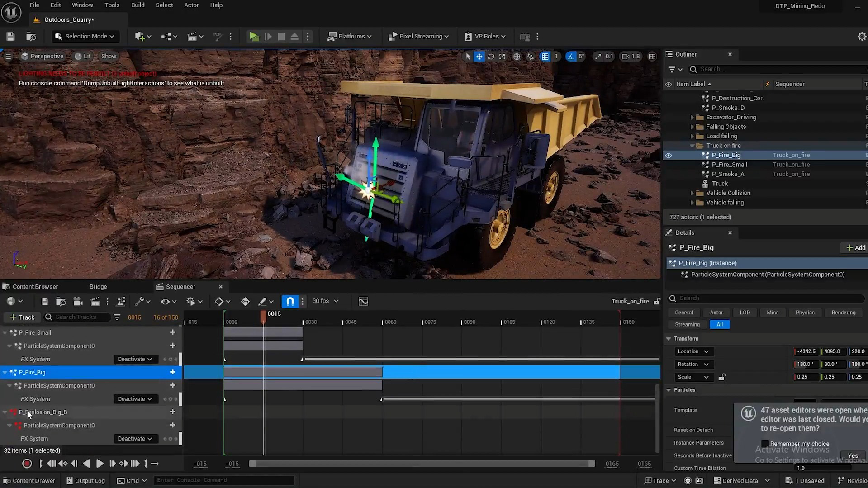
Task: Open the 30 fps frame rate dropdown
Action: (x=325, y=301)
